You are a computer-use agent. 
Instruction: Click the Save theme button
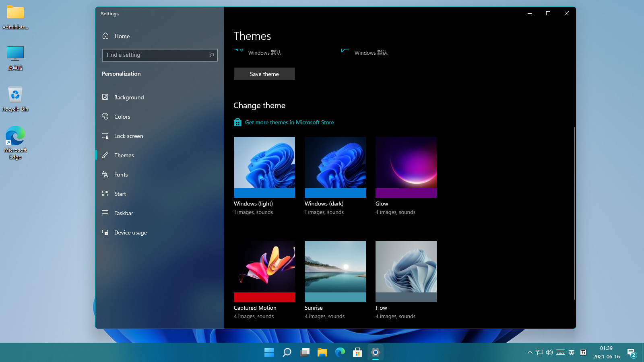point(264,74)
